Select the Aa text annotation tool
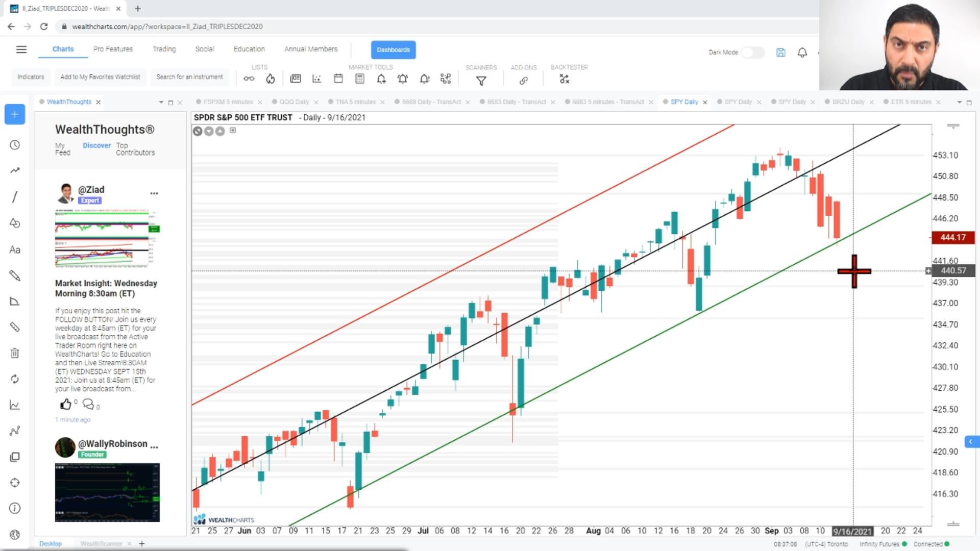 click(15, 249)
